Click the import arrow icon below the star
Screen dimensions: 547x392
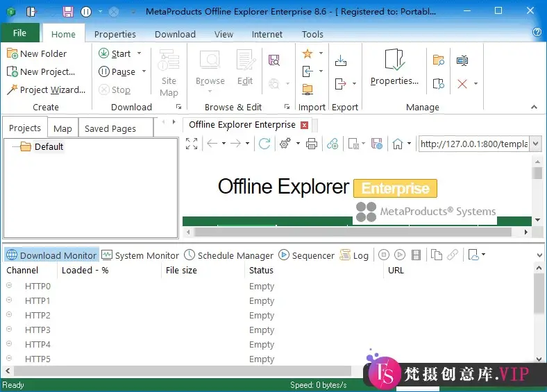[308, 71]
